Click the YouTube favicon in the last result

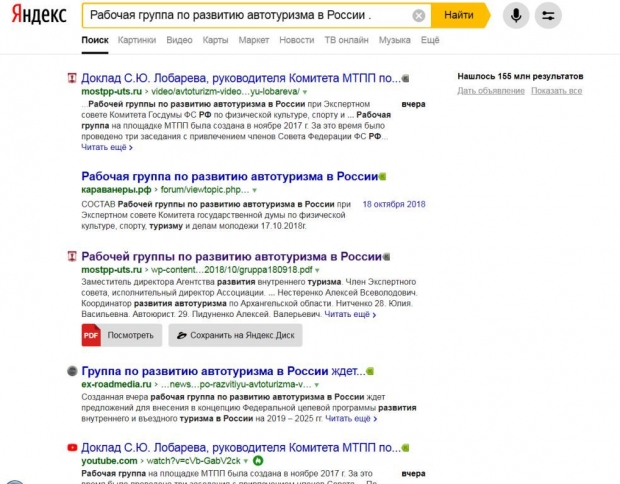[72, 447]
